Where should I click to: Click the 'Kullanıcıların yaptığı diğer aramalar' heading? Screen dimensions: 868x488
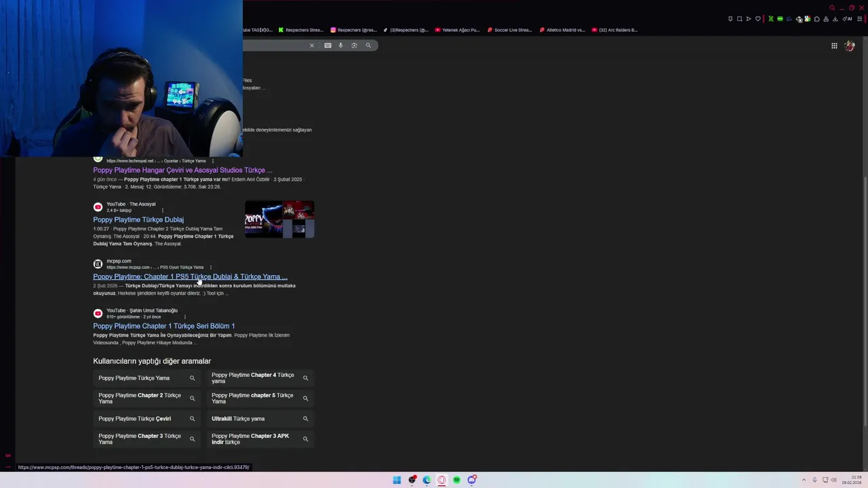click(x=152, y=361)
